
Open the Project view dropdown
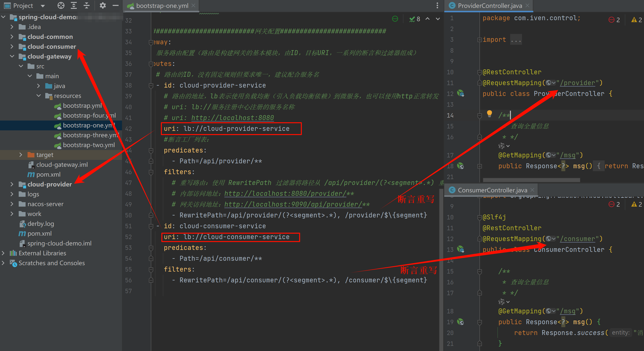click(43, 5)
